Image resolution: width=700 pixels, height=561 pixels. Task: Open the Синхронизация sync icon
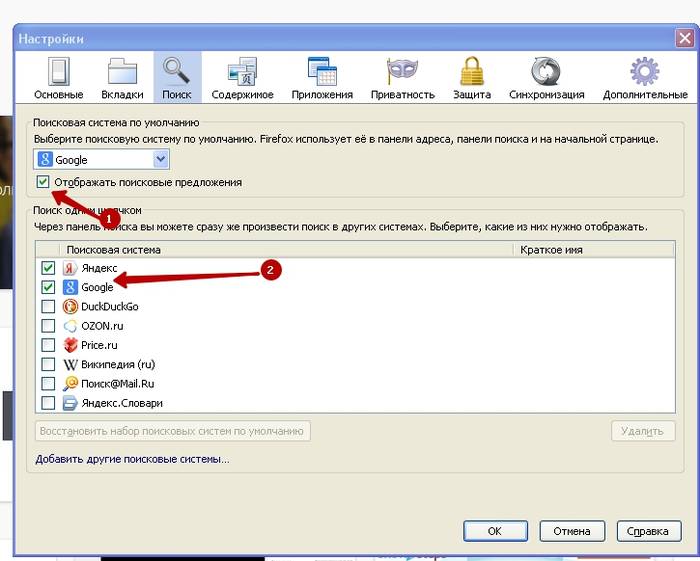(545, 75)
